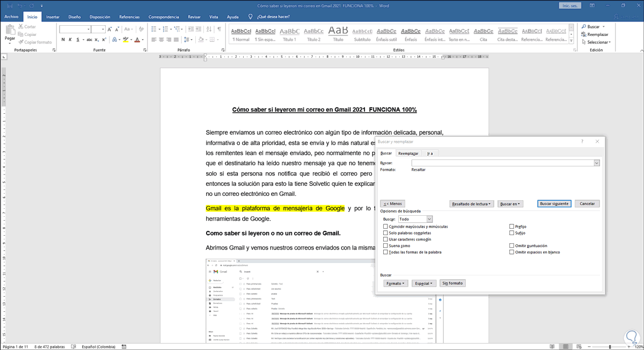This screenshot has width=644, height=350.
Task: Open the Buscar text field dropdown arrow
Action: [x=597, y=163]
